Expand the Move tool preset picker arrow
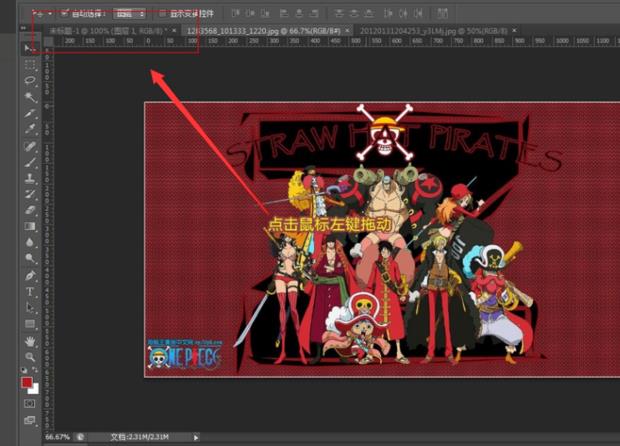 50,14
